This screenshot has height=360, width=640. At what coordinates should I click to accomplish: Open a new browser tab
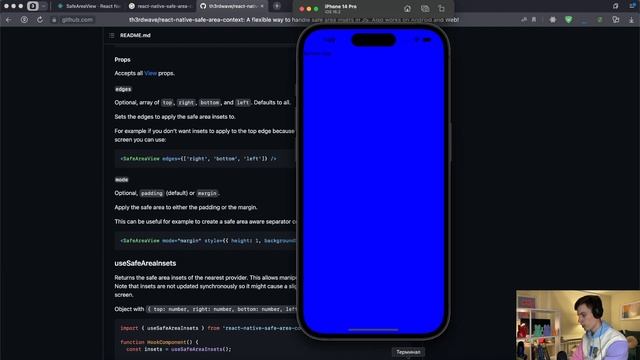pos(277,6)
